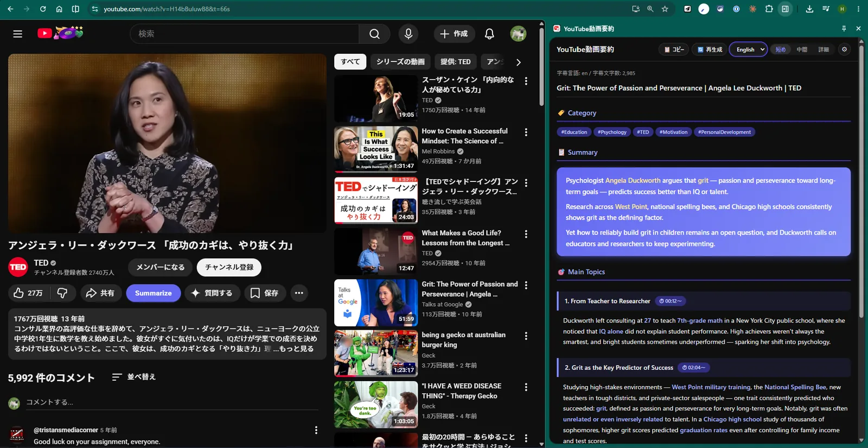Show more filter chips with right chevron
The image size is (868, 448).
pyautogui.click(x=518, y=62)
